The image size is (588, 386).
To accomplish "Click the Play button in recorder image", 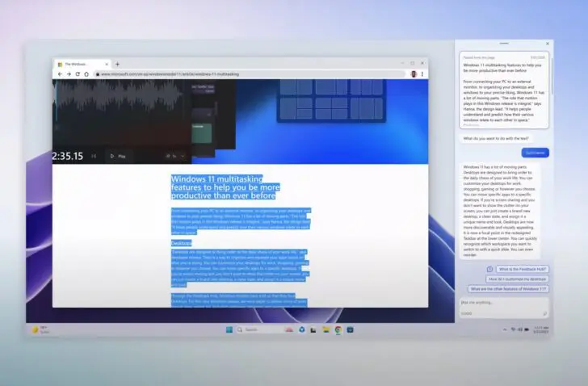I will point(118,156).
